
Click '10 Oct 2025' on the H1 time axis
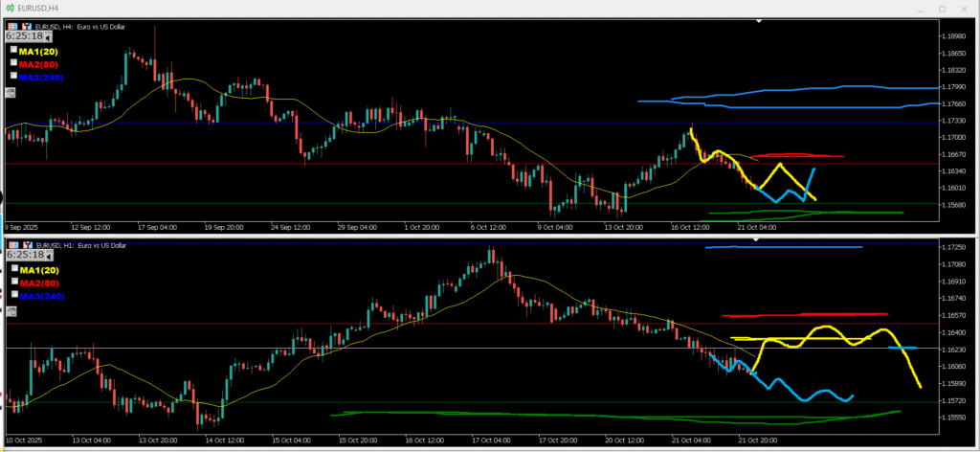[23, 439]
